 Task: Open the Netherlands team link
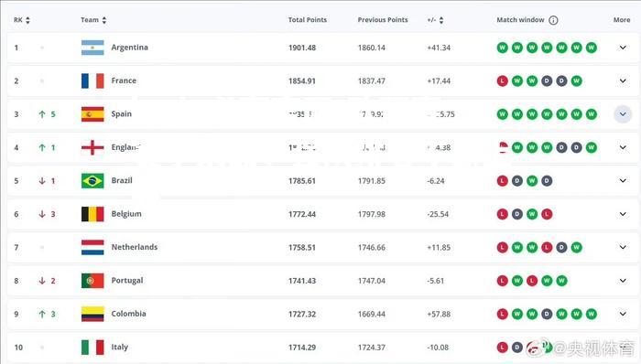(x=135, y=247)
